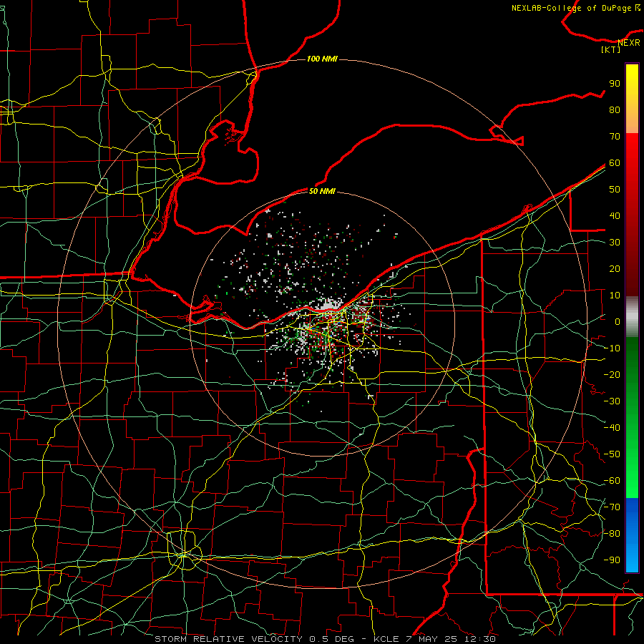
Task: Click "STORM RELATIVE VELOCITY" in the caption
Action: tap(229, 639)
